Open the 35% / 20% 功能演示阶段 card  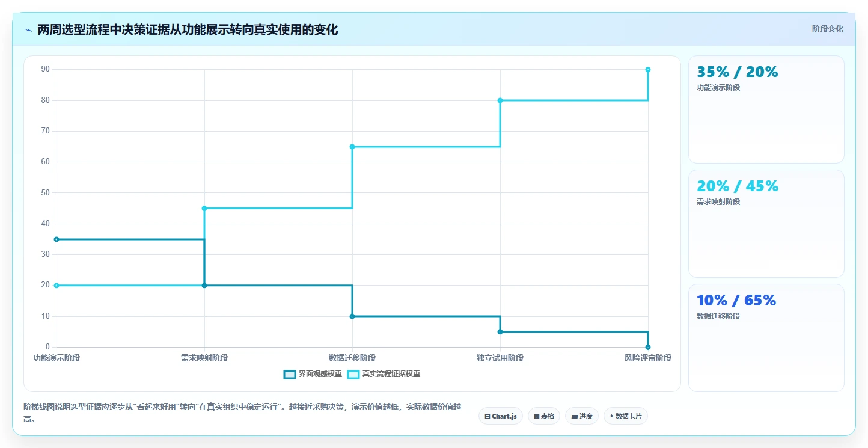click(x=766, y=109)
